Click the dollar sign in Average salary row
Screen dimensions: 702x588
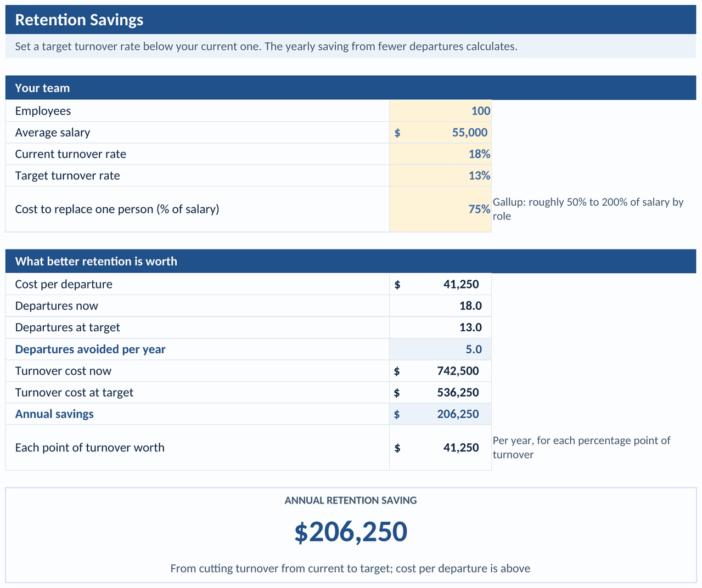(x=397, y=133)
